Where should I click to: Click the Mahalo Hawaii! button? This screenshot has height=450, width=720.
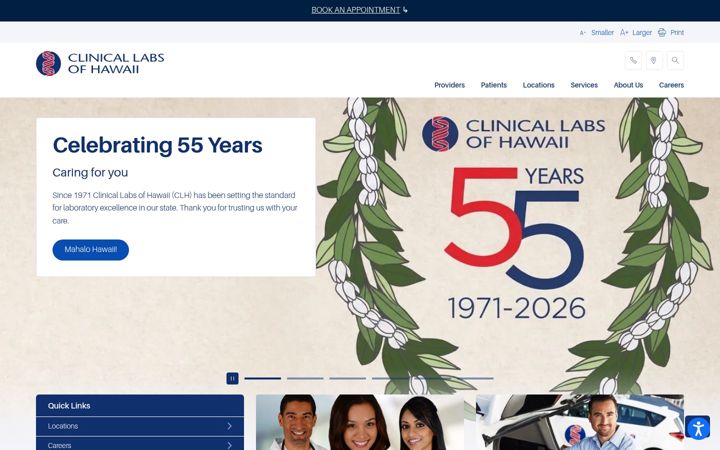point(90,249)
